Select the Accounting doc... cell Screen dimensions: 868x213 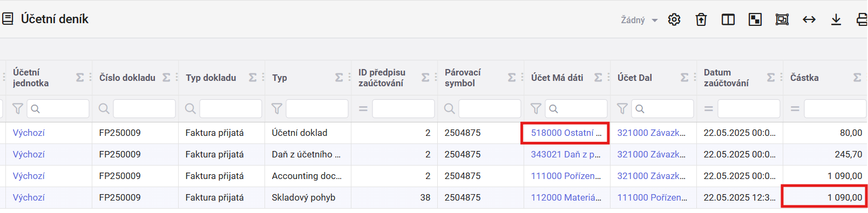308,176
